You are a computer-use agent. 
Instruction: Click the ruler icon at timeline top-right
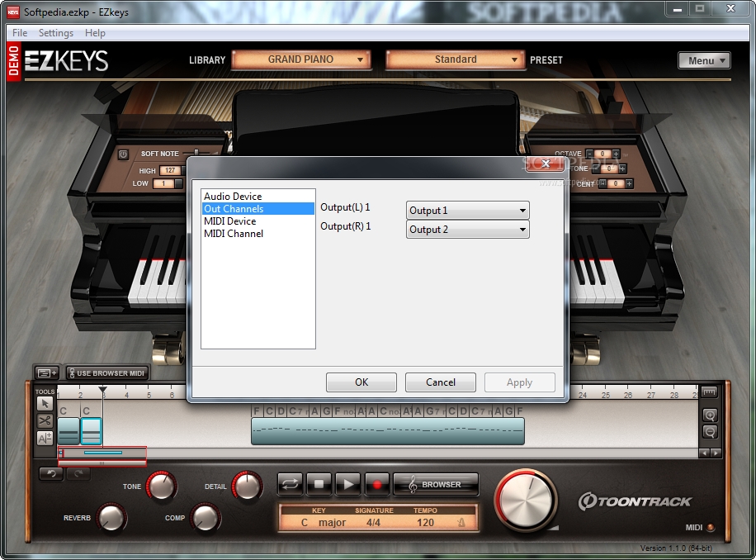[709, 392]
